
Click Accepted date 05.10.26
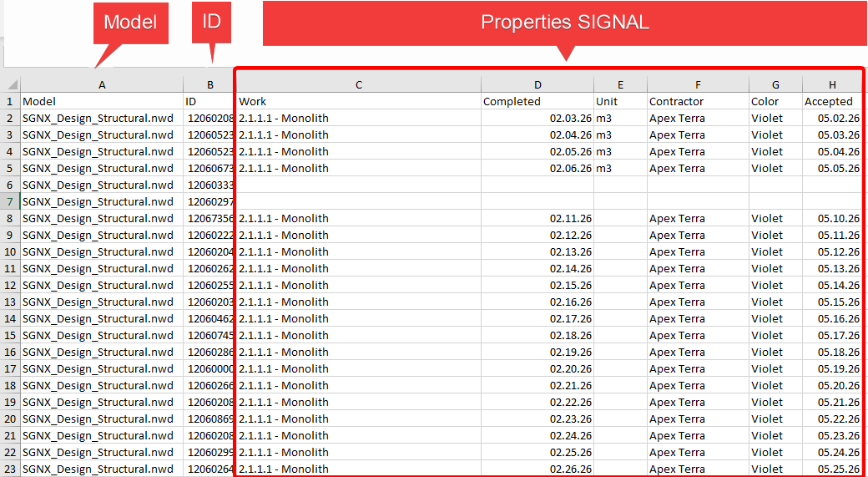point(833,218)
